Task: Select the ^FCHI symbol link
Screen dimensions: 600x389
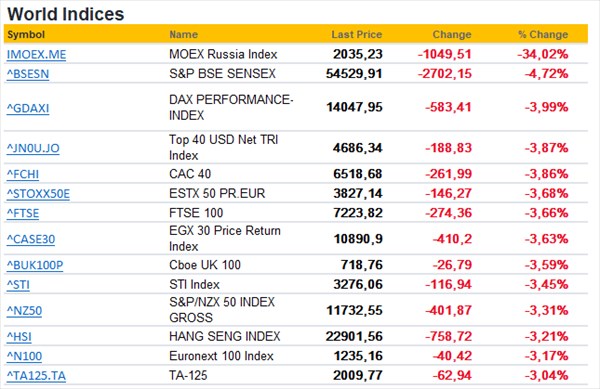Action: [x=23, y=174]
